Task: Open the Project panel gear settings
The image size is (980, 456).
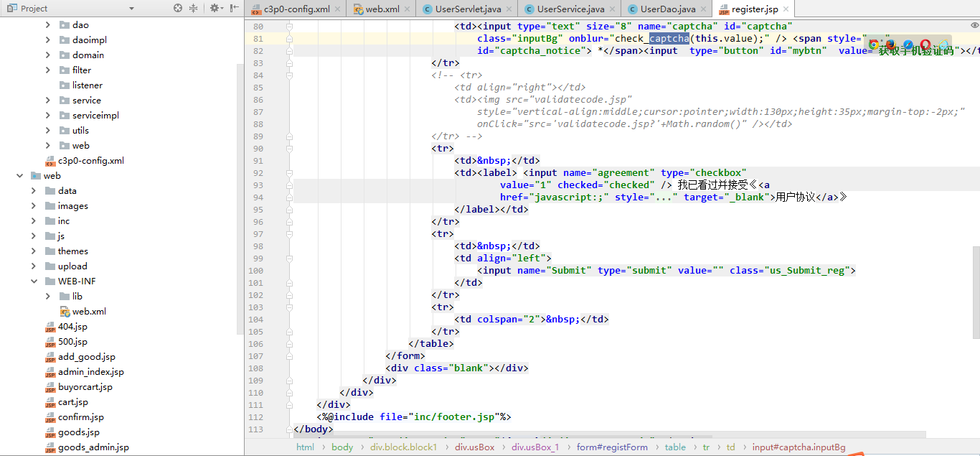Action: click(x=215, y=8)
